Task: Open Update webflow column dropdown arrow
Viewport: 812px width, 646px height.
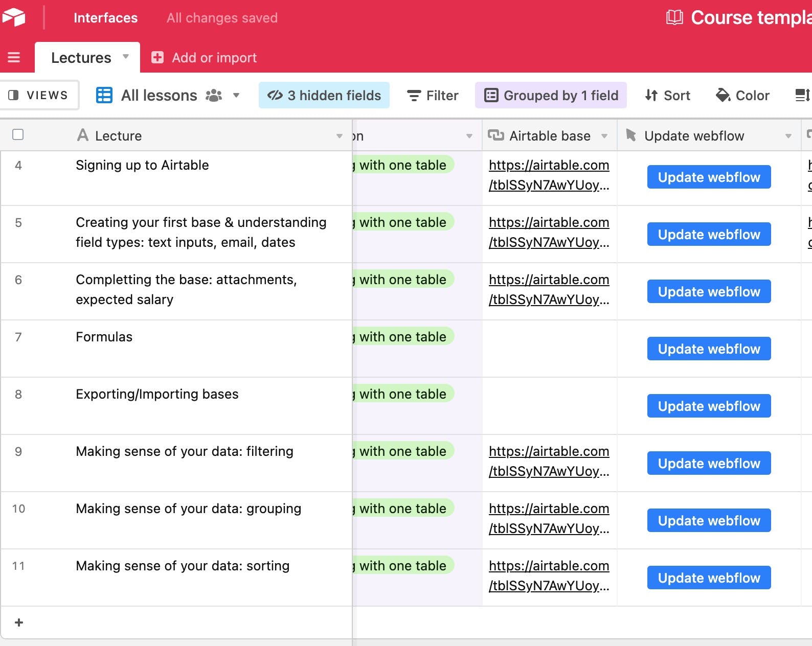Action: point(788,136)
